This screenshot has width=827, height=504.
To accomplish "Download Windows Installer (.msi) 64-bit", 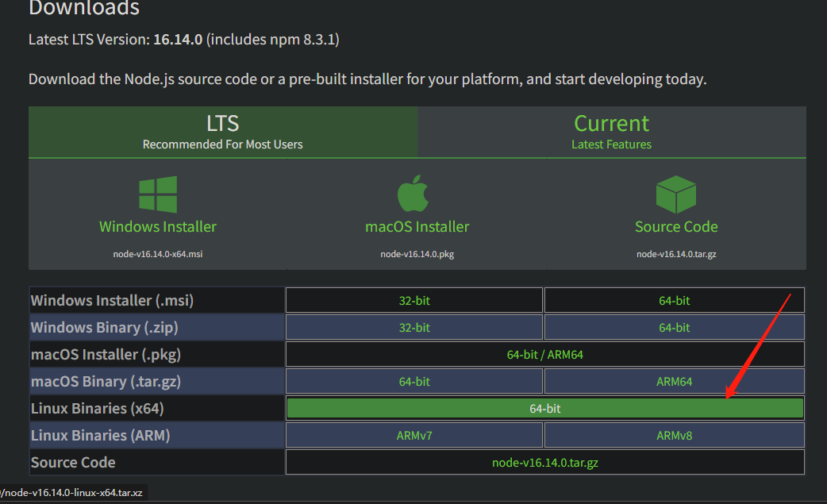I will tap(674, 301).
